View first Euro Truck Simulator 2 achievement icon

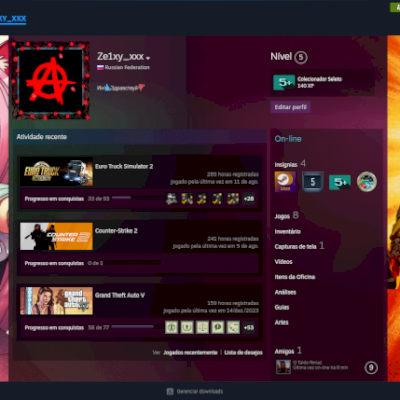[172, 199]
